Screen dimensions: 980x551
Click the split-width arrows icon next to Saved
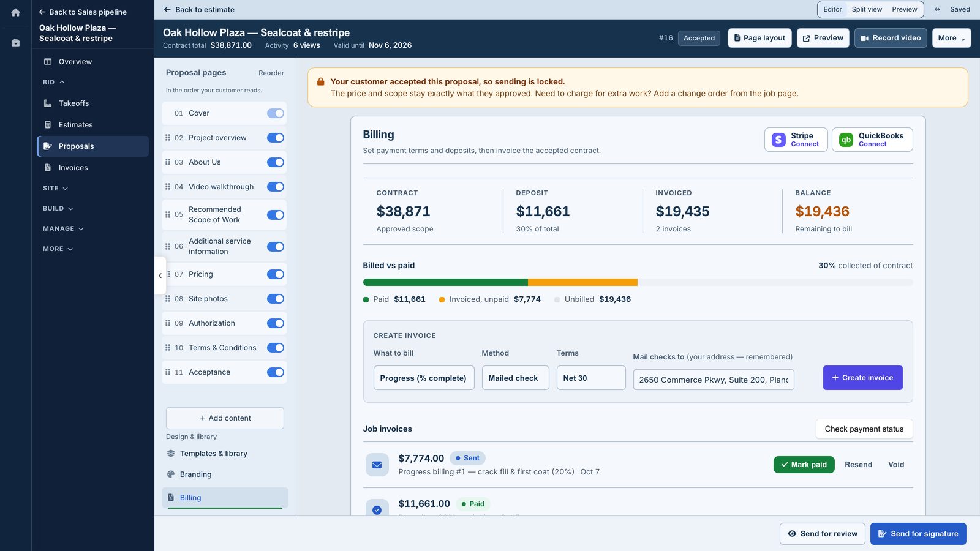pyautogui.click(x=937, y=9)
